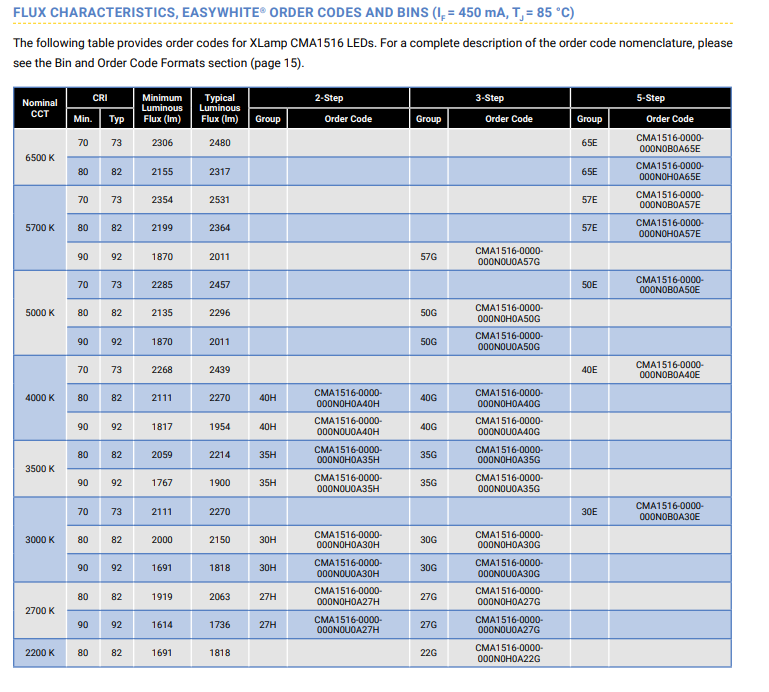Click the 22G group cell

click(x=429, y=653)
